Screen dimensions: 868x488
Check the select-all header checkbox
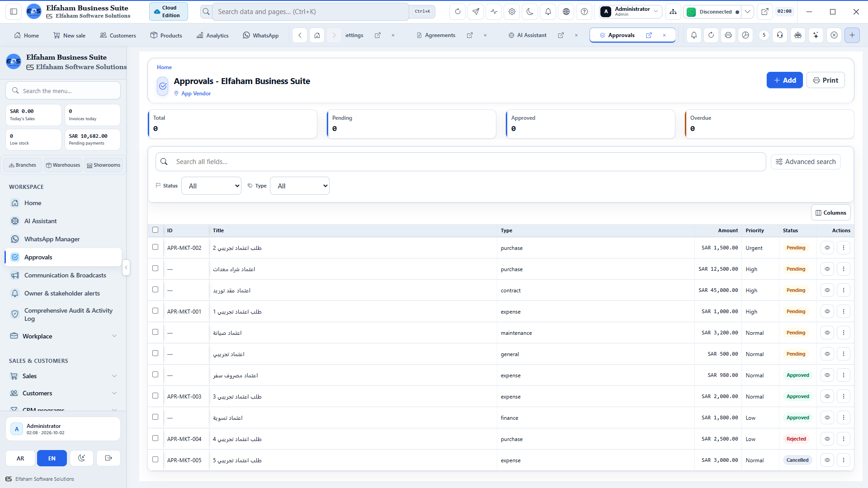point(156,230)
